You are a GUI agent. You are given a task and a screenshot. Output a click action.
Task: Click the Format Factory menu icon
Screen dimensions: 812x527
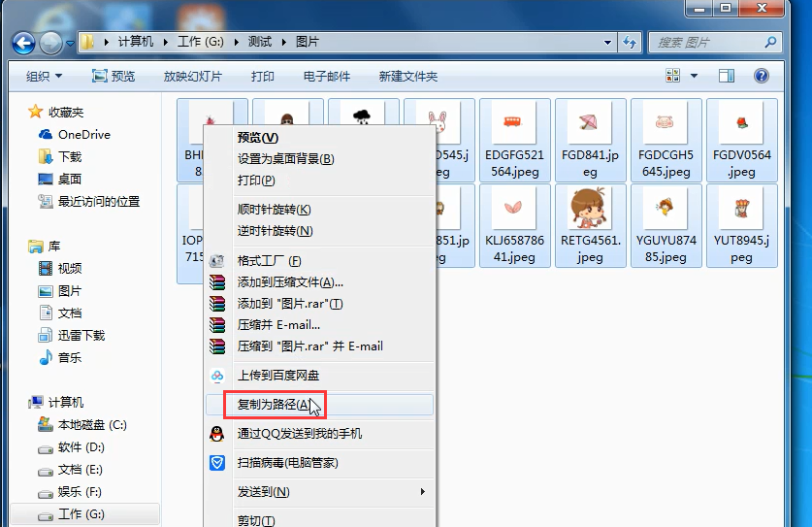(217, 261)
